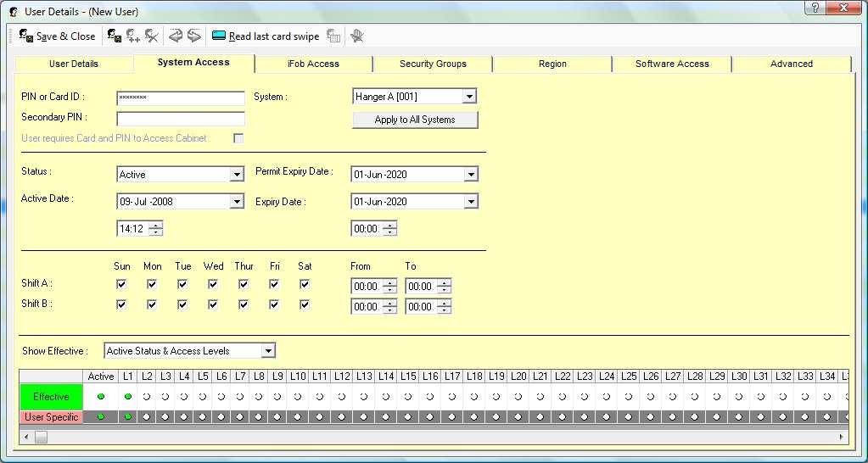This screenshot has width=868, height=463.
Task: Click the access grid scrollbar left arrow
Action: (26, 437)
